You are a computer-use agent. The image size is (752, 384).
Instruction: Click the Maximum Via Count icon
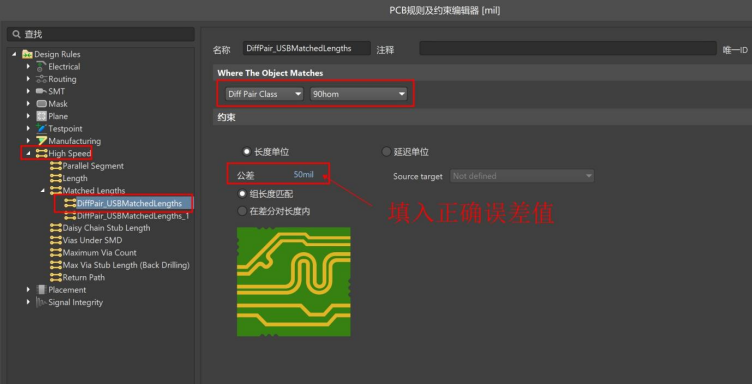(56, 253)
